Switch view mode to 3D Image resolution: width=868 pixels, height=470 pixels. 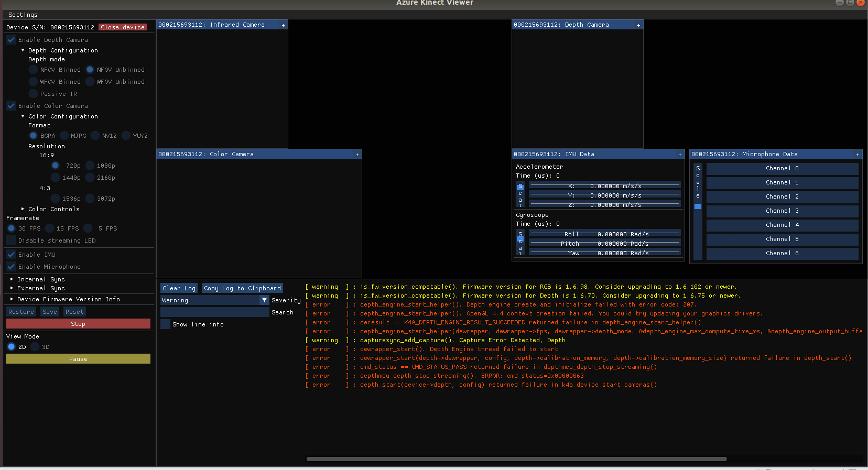35,347
